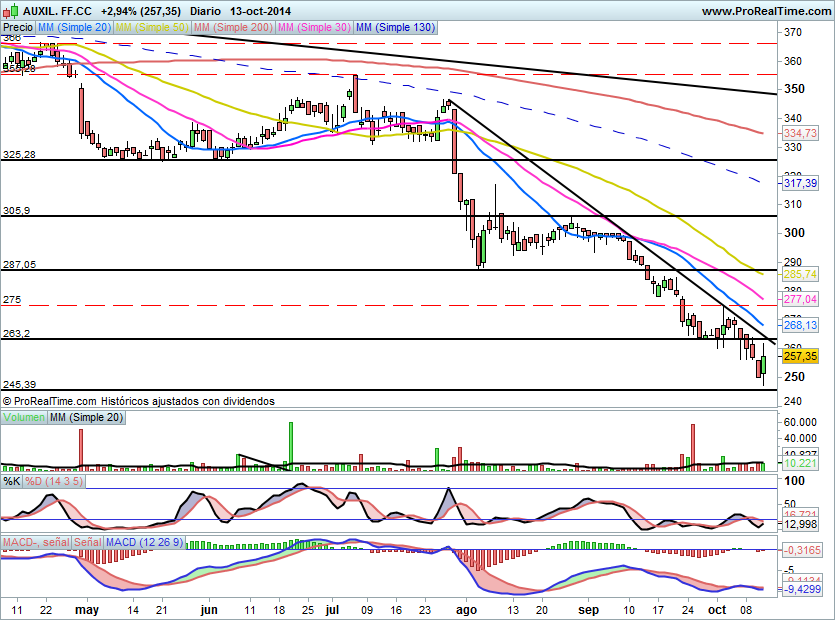
Task: Click the 334,73 moving average price tag
Action: 801,133
